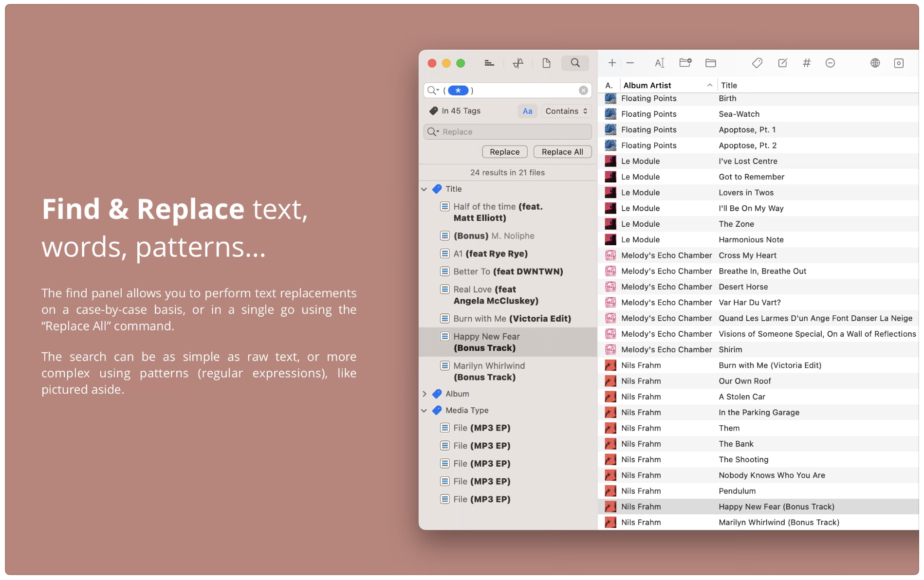924x580 pixels.
Task: Open the Contains match mode dropdown
Action: tap(566, 111)
